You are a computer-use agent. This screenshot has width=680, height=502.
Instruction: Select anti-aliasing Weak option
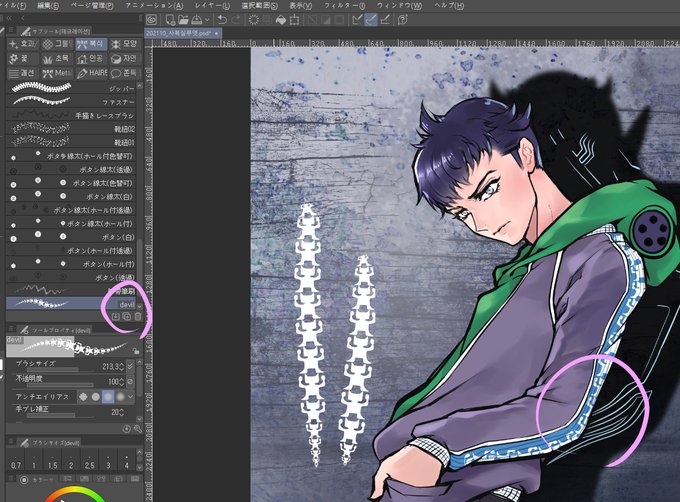tap(96, 397)
